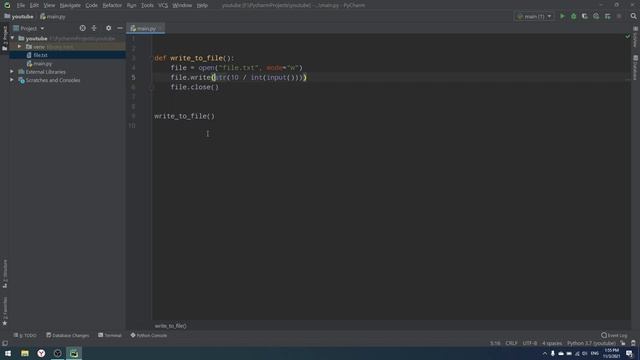Click the greyed-out Stop icon in toolbar

619,16
